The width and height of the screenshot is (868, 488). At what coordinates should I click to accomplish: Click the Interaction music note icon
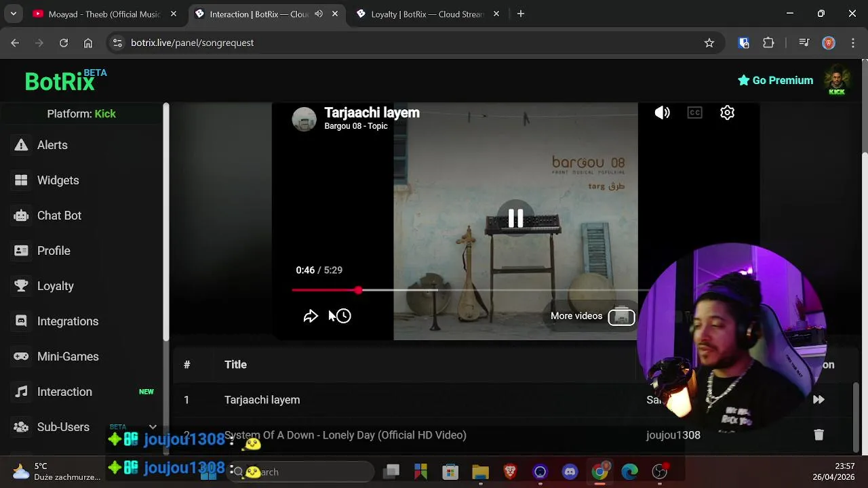[x=22, y=392]
